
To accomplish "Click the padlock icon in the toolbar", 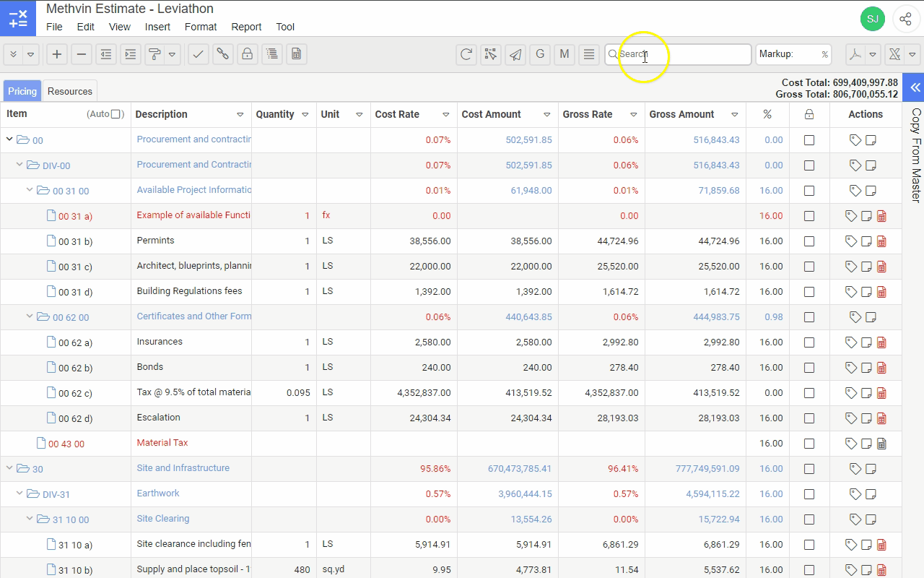I will [247, 54].
